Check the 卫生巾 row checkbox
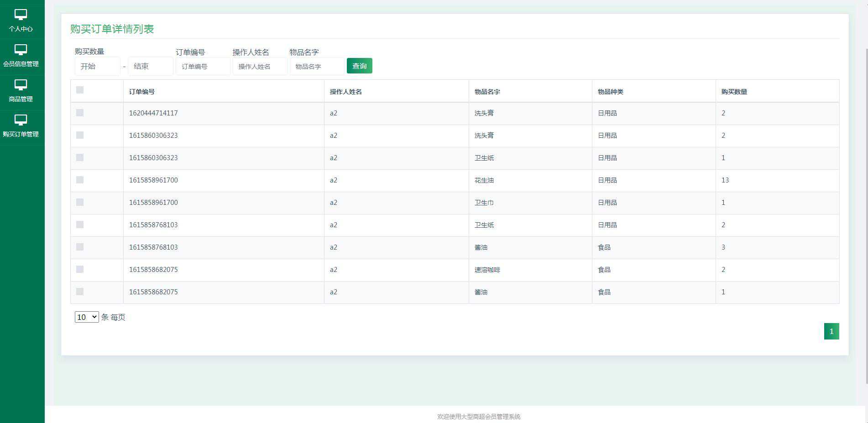The image size is (868, 423). [x=80, y=202]
